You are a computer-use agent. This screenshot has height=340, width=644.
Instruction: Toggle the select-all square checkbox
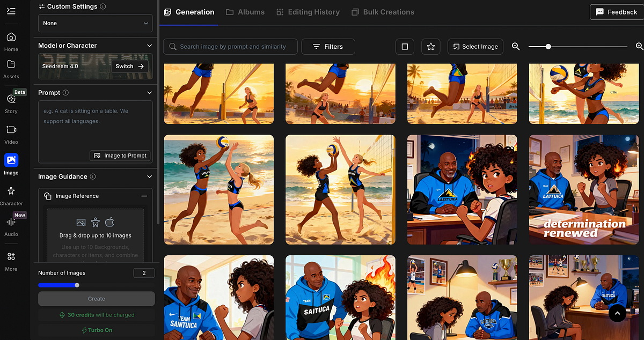coord(405,47)
